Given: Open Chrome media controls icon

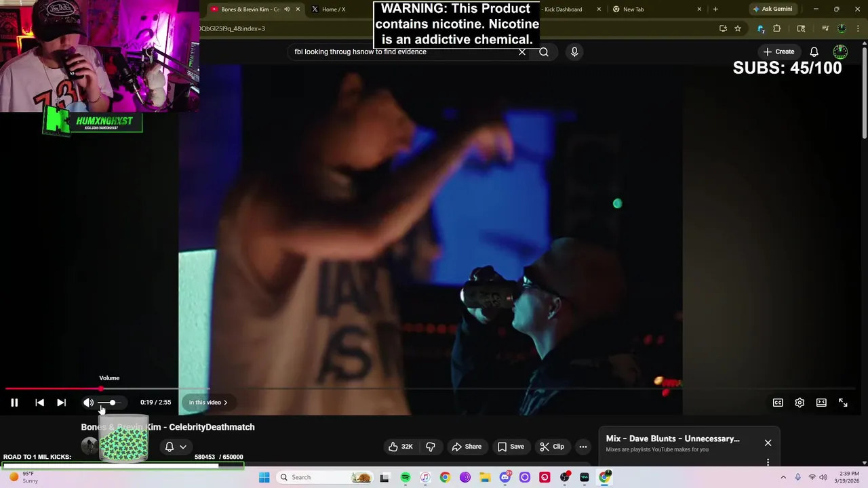Looking at the screenshot, I should [x=825, y=28].
